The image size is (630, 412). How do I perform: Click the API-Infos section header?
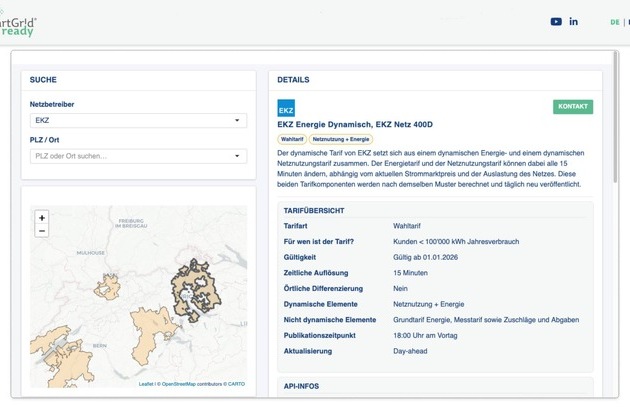[x=304, y=385]
